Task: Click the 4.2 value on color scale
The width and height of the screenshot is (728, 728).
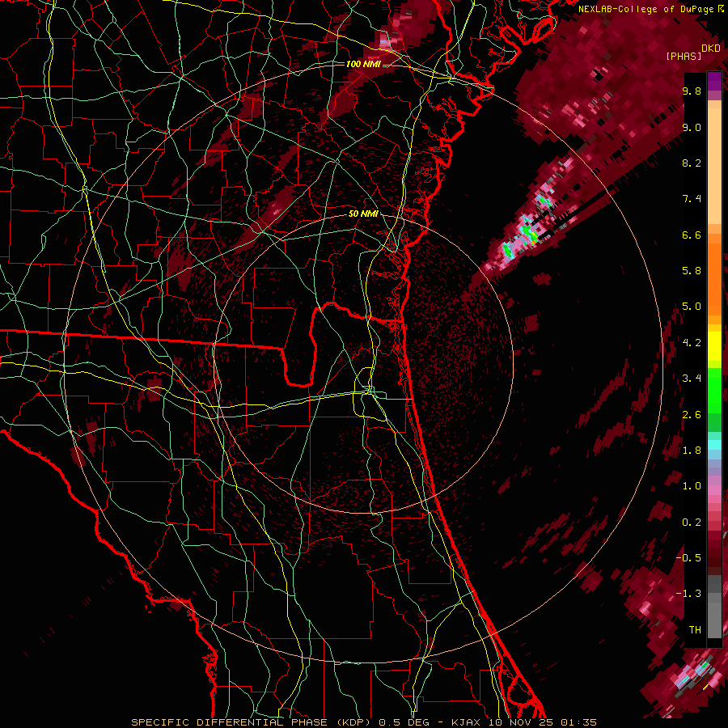Action: coord(692,343)
